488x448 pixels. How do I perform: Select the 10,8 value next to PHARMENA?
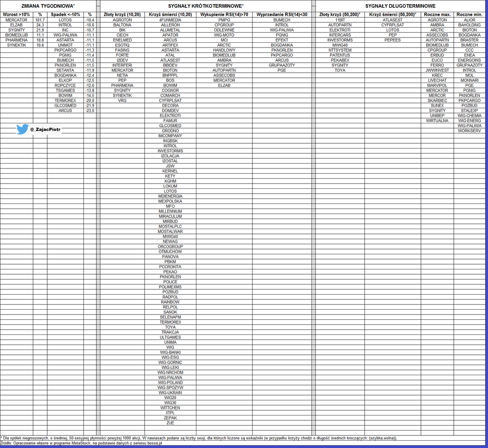tap(40, 40)
